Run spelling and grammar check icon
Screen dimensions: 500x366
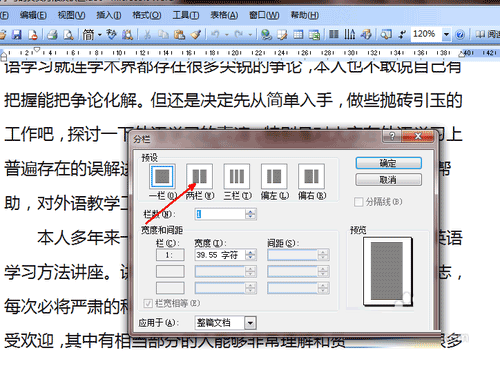click(111, 34)
